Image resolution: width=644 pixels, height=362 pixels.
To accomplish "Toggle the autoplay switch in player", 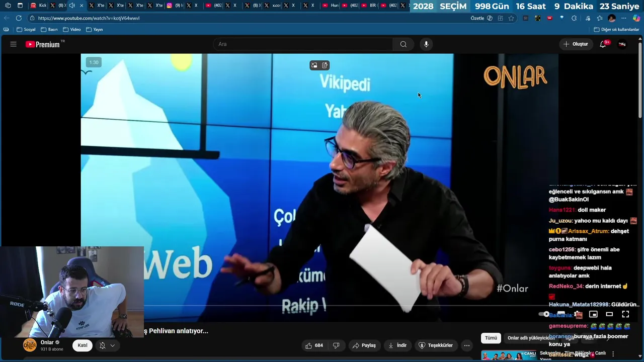I will click(545, 314).
